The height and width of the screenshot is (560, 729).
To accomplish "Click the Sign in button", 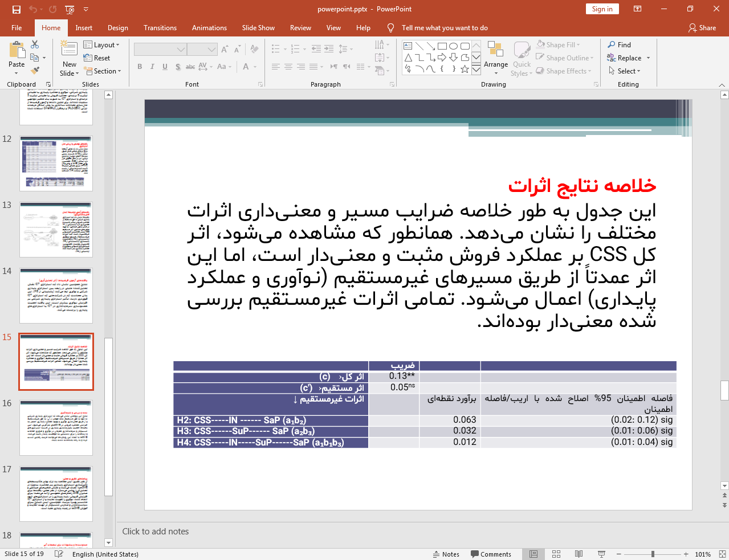I will [602, 9].
